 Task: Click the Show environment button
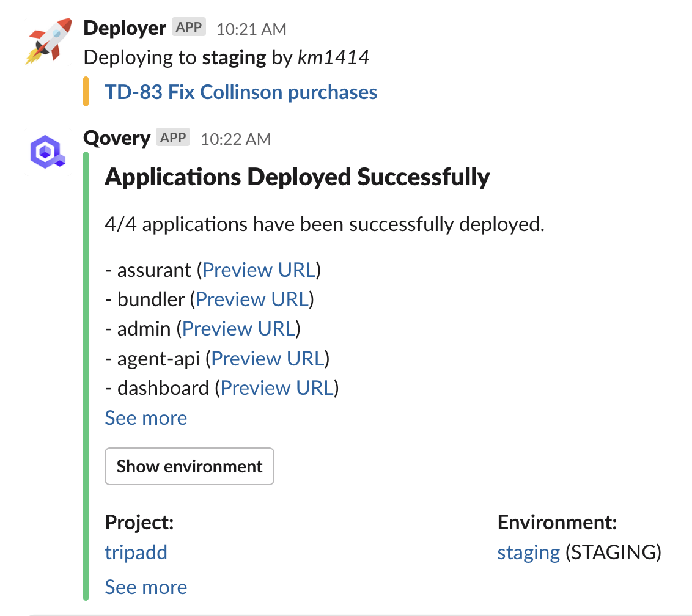pos(190,466)
